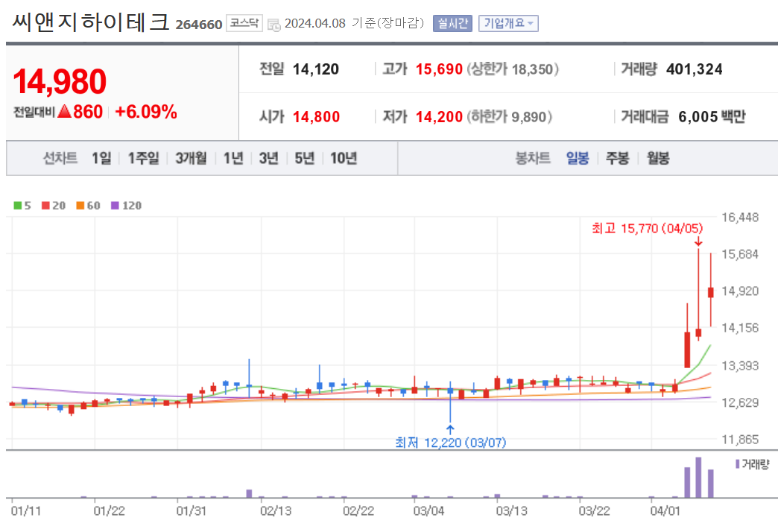Click the 선차트 line chart label
The width and height of the screenshot is (778, 532).
pos(60,158)
